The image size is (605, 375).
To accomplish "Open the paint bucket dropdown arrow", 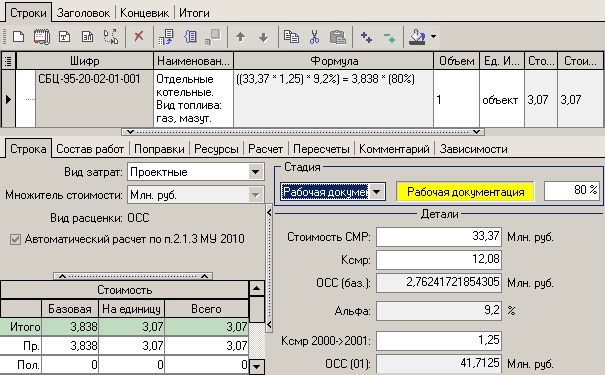I will (433, 37).
